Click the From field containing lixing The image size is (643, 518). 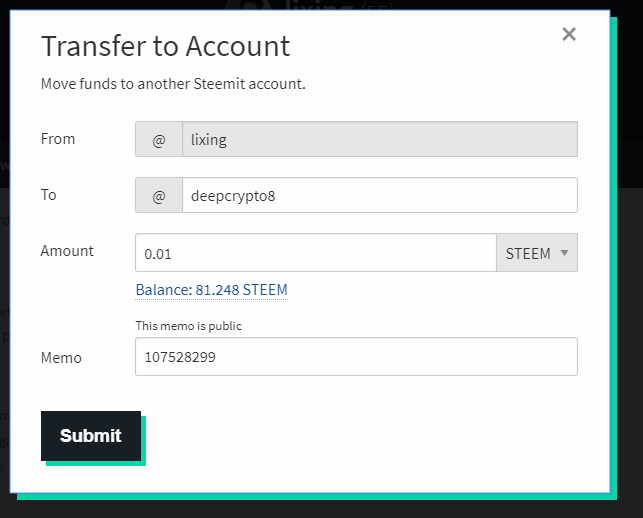tap(379, 140)
